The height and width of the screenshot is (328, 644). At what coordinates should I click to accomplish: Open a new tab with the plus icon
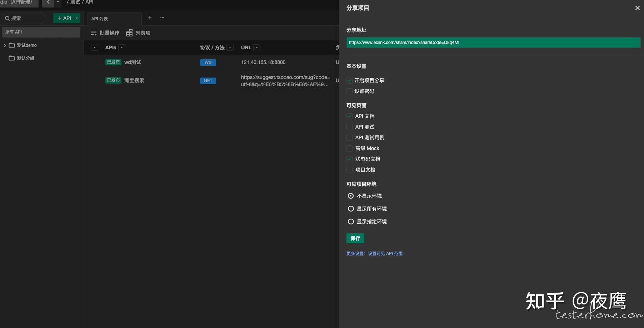pos(150,18)
